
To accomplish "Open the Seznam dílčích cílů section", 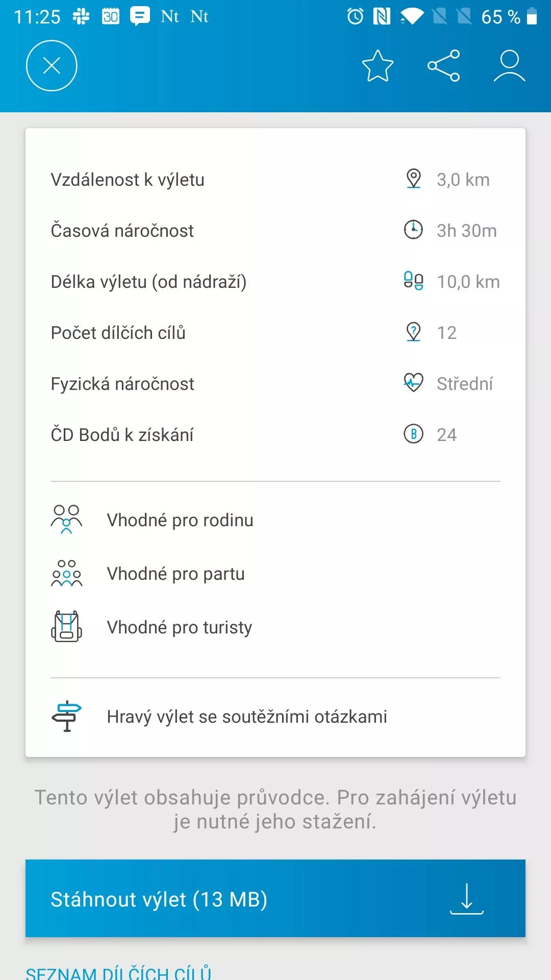I will (x=118, y=973).
